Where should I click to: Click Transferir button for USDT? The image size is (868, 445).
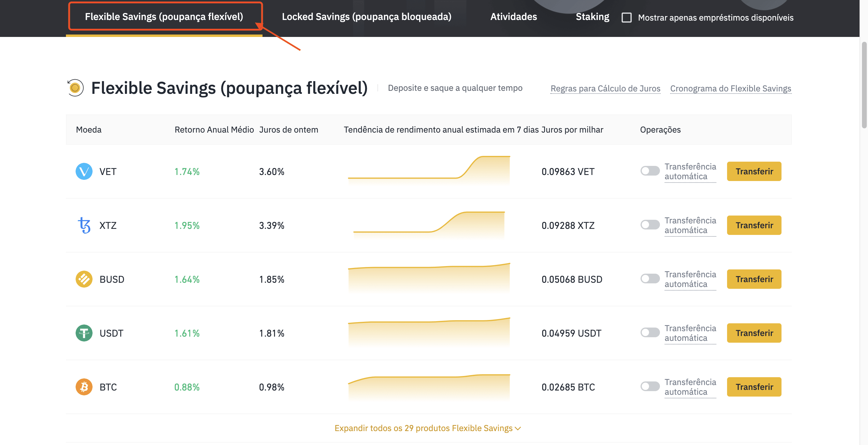pyautogui.click(x=754, y=333)
